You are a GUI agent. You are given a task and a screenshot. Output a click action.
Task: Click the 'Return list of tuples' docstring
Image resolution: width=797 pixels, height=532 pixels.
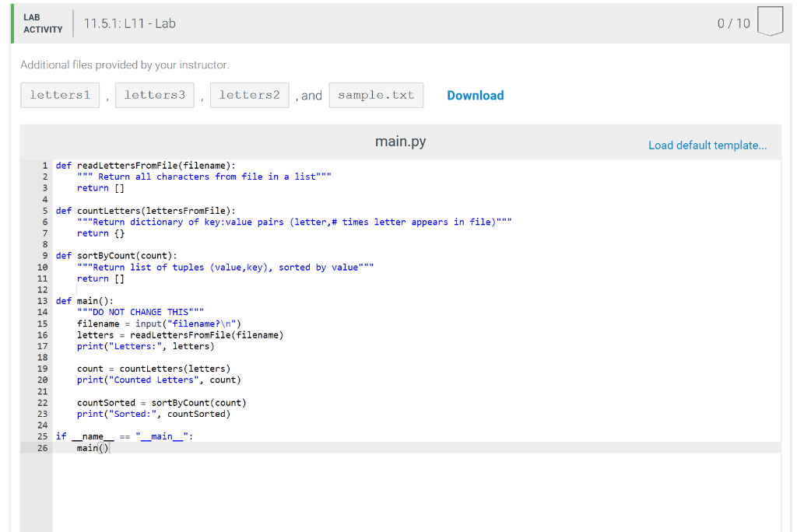(x=225, y=268)
